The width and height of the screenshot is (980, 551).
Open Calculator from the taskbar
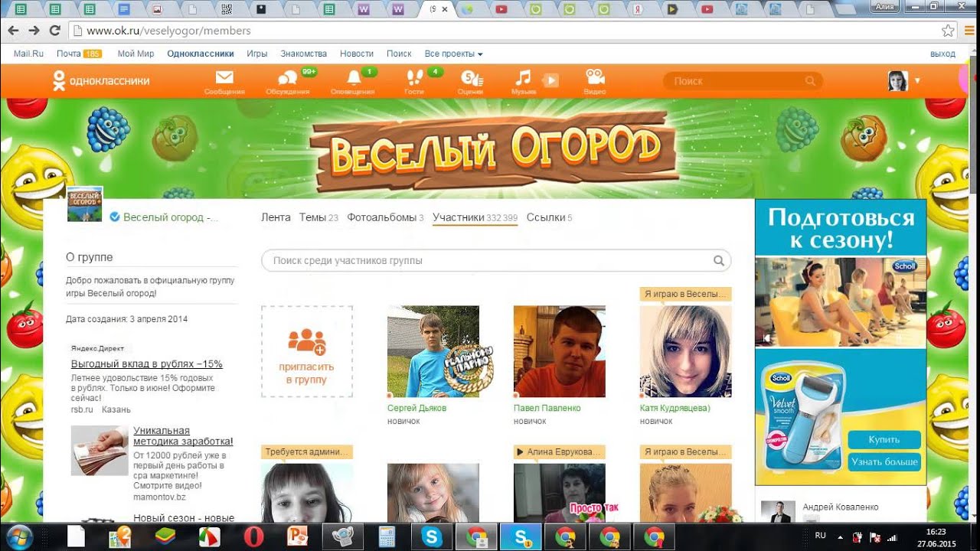click(387, 536)
